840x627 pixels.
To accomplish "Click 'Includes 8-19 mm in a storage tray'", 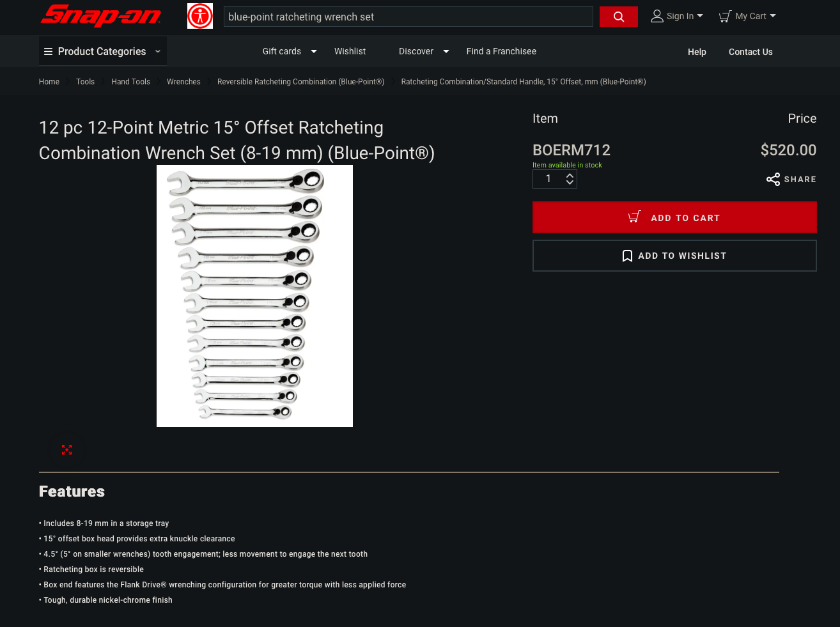I will point(105,523).
